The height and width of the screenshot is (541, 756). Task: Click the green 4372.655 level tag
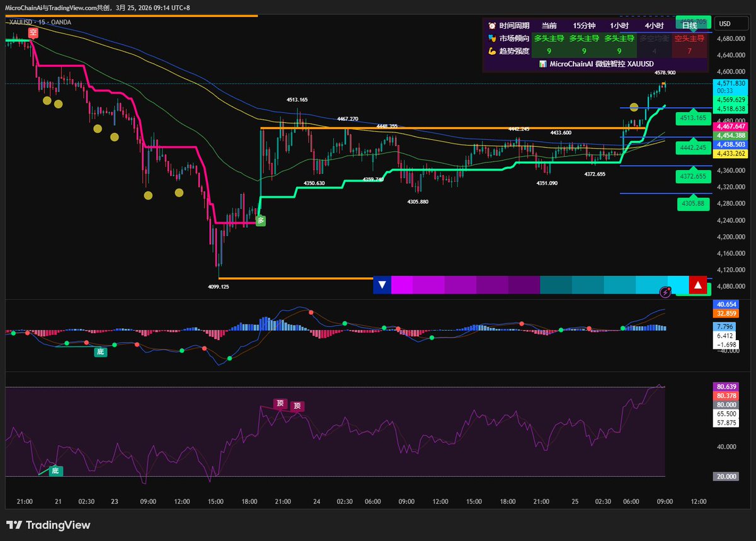point(694,176)
